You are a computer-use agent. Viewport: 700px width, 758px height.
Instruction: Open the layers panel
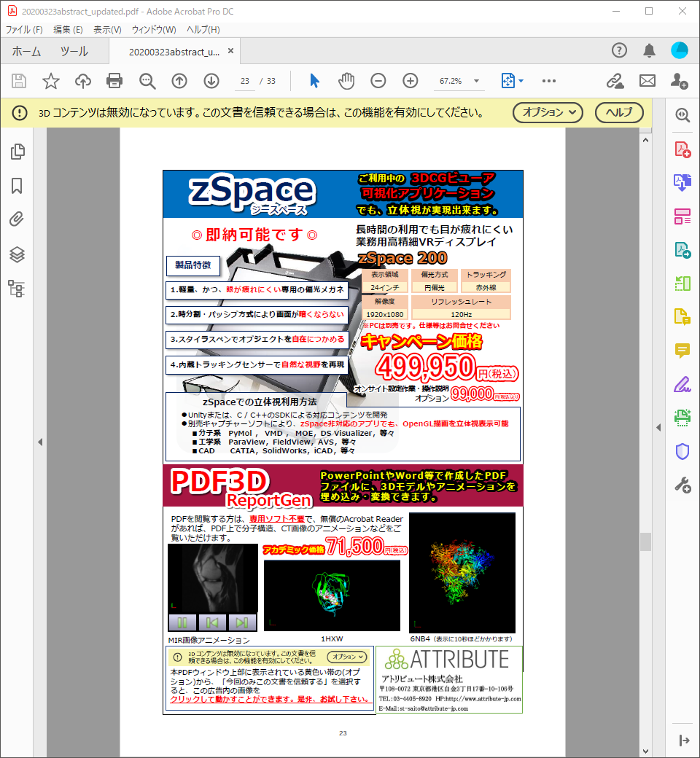point(17,254)
